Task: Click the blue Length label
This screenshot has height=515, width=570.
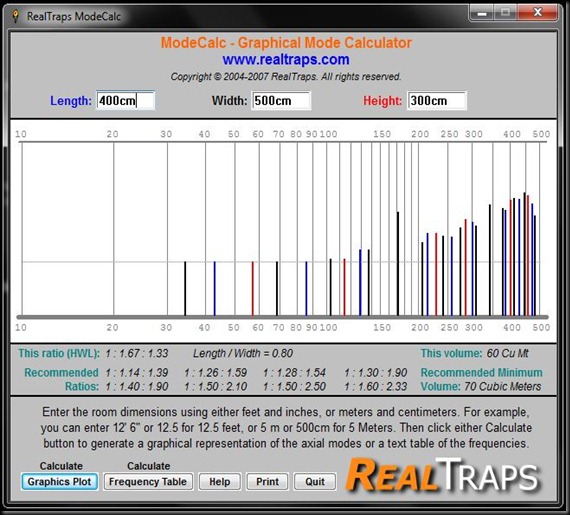Action: click(71, 101)
